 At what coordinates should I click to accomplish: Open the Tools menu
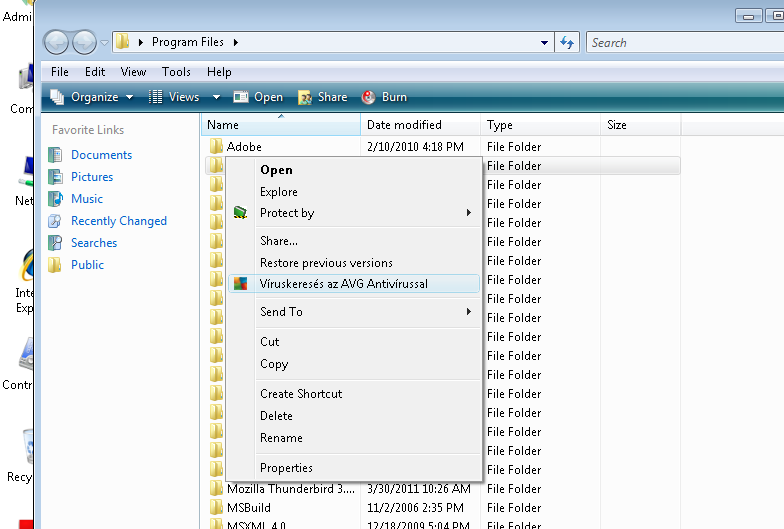(176, 72)
